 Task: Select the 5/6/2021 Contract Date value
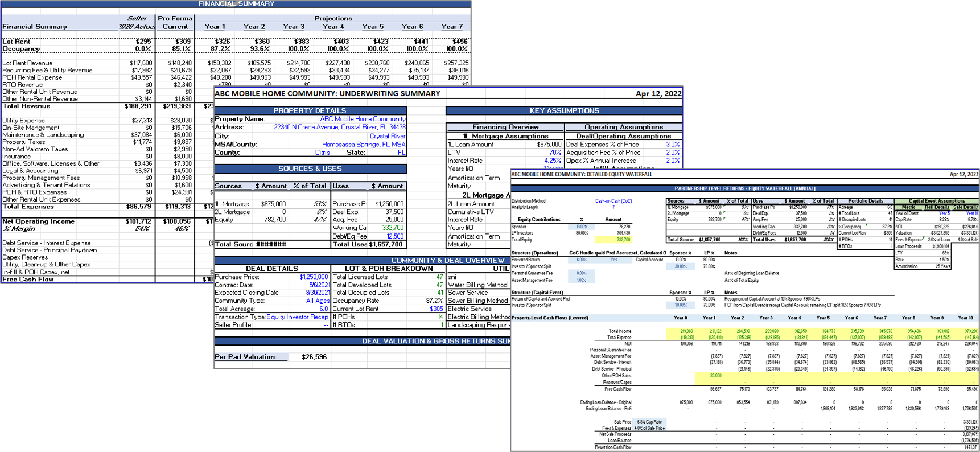click(x=319, y=285)
